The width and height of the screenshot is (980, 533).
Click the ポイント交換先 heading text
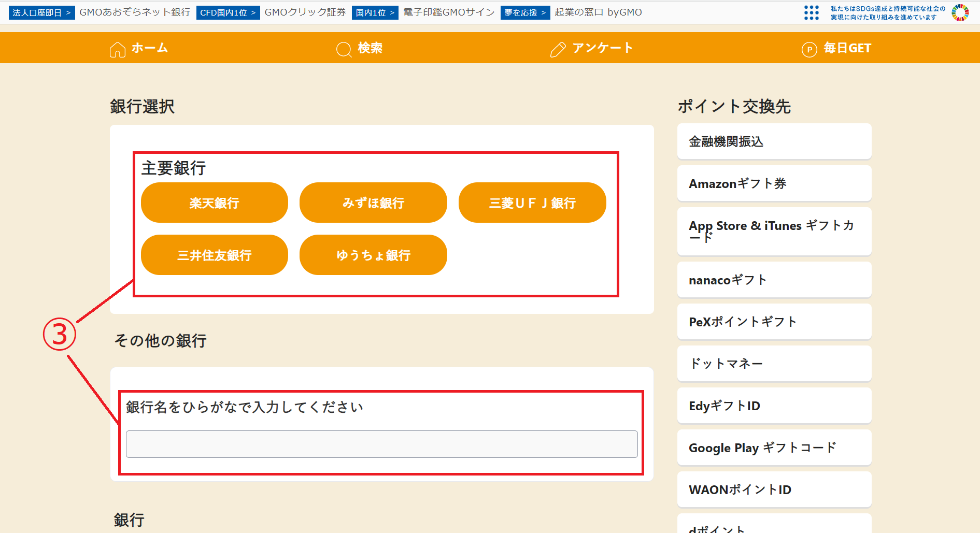734,106
